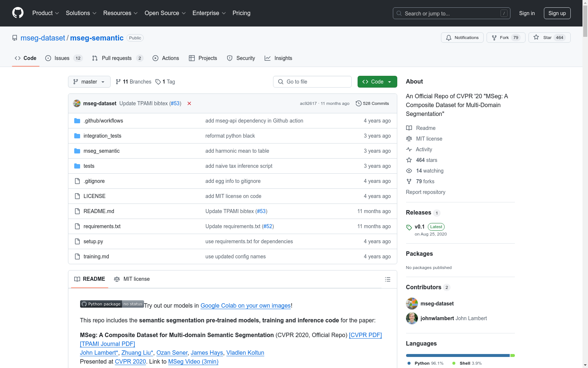Click the languages percentage bar
Screen dimensions: 588x368
pyautogui.click(x=460, y=355)
